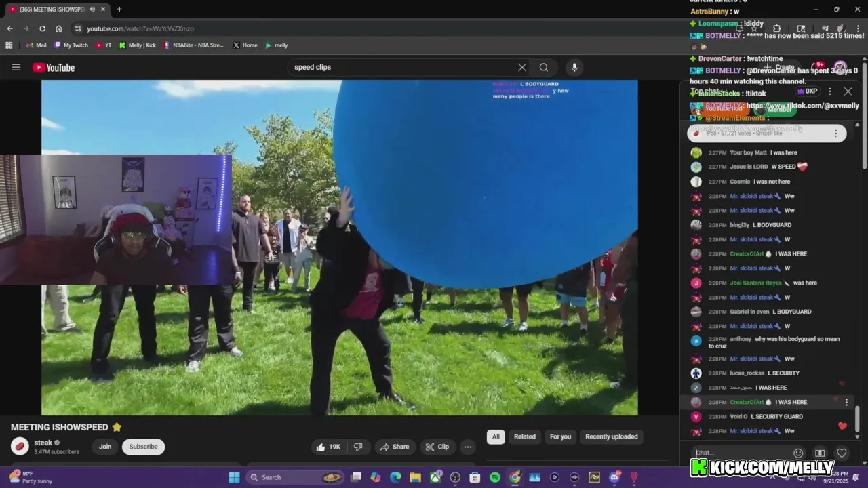Viewport: 868px width, 488px height.
Task: Send a heart reaction in chat
Action: click(x=842, y=453)
